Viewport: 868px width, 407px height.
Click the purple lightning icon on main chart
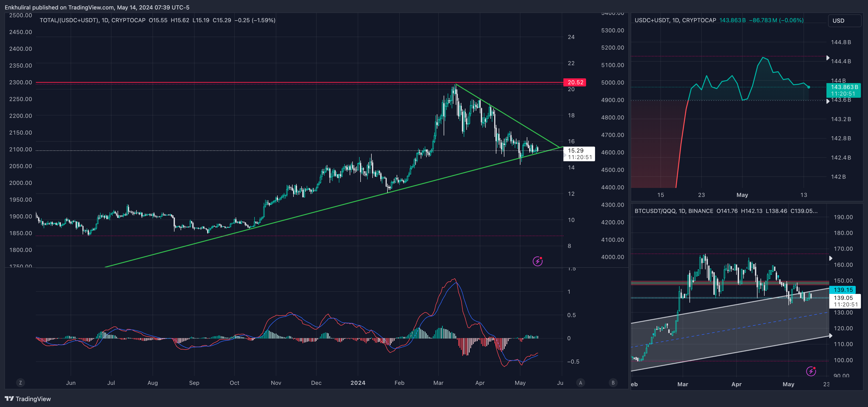tap(537, 261)
